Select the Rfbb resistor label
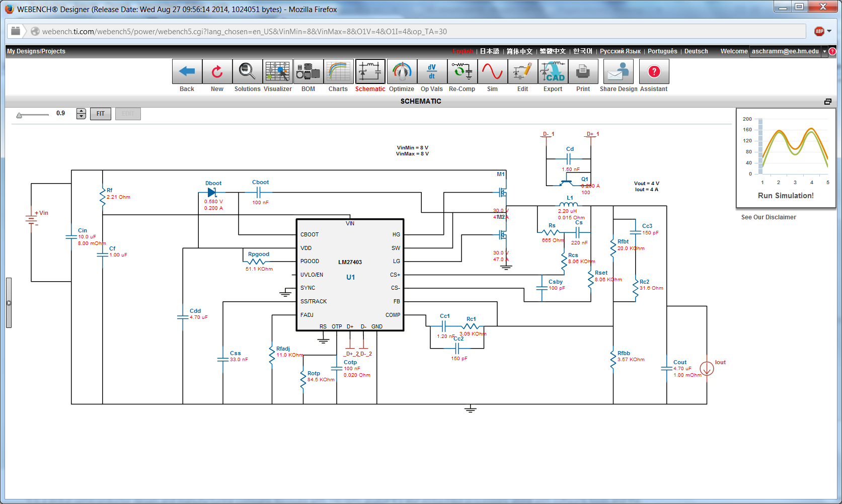Image resolution: width=842 pixels, height=504 pixels. point(624,353)
